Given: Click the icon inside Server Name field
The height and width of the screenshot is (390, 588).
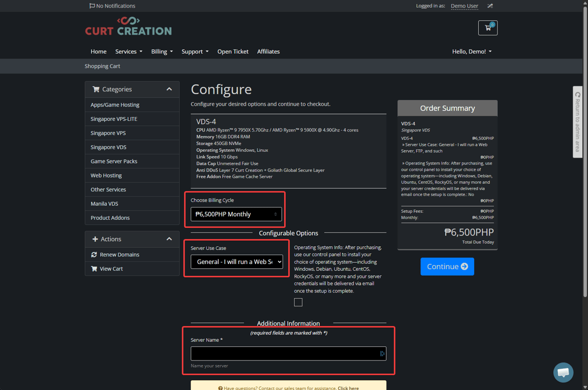Looking at the screenshot, I should [x=382, y=353].
